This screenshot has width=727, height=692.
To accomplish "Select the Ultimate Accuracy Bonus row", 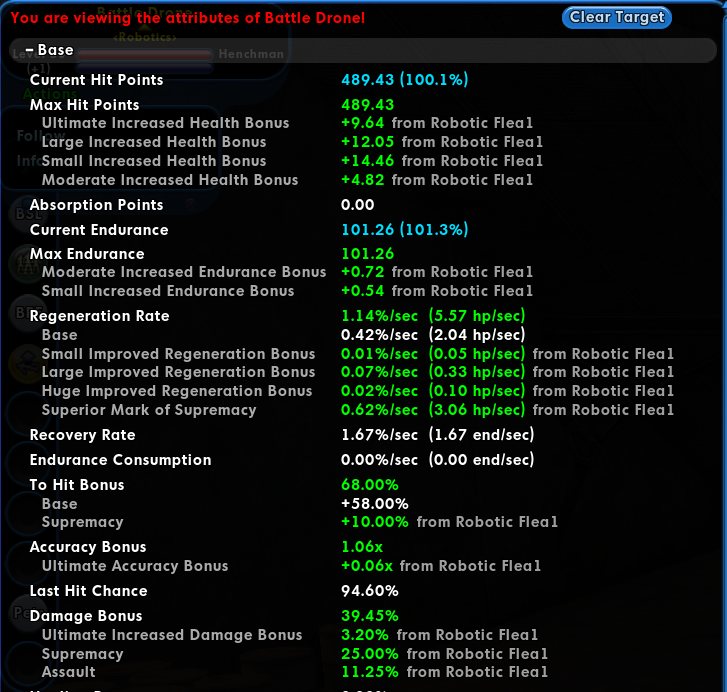I will point(291,566).
